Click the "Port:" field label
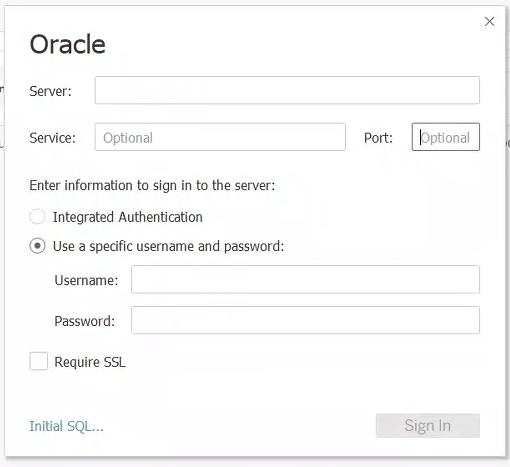The height and width of the screenshot is (467, 510). click(378, 138)
